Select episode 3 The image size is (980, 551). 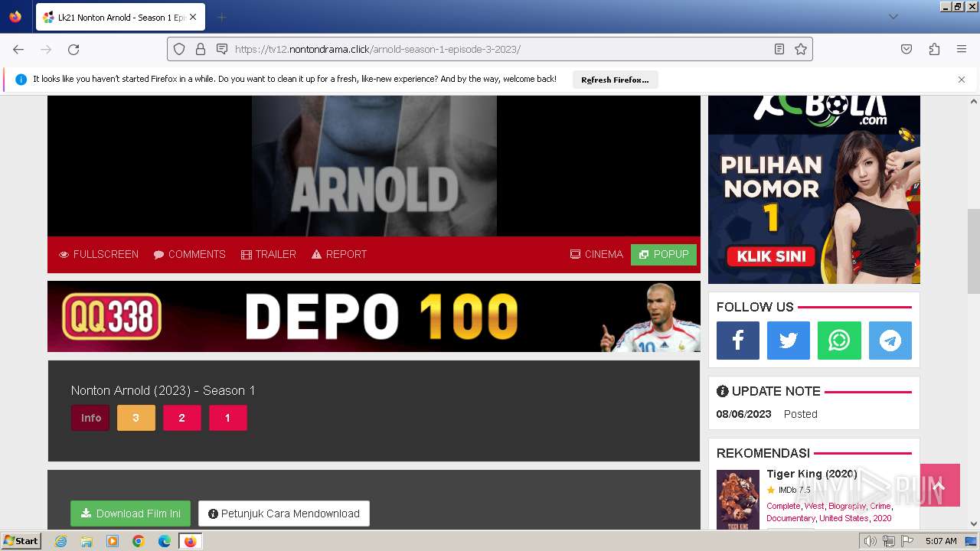(136, 418)
